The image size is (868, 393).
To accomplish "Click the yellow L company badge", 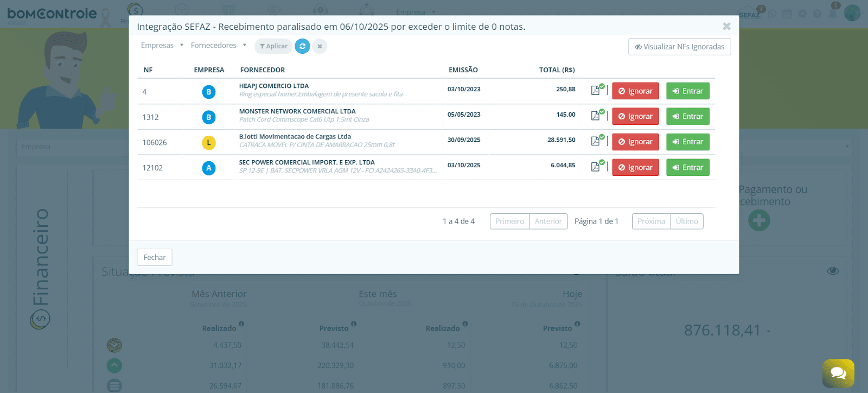I will point(209,143).
